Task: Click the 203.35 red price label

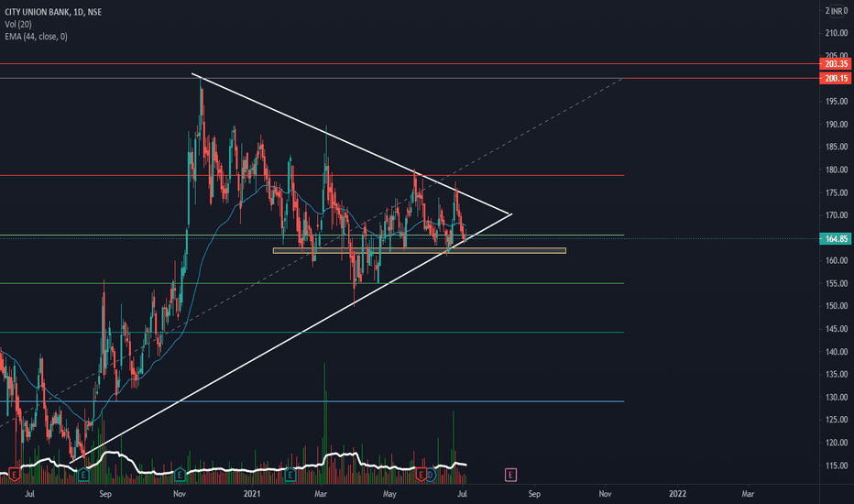Action: [x=836, y=64]
